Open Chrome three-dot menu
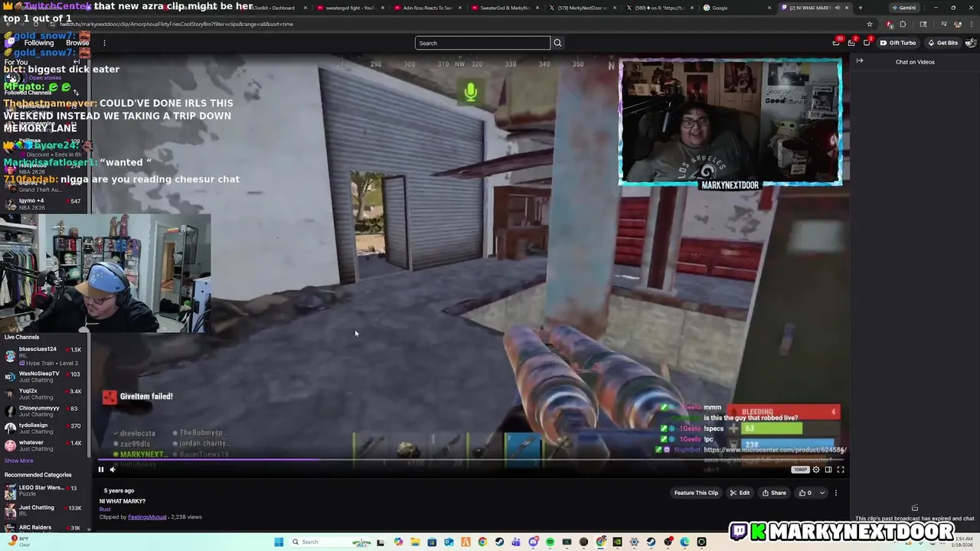 point(972,24)
